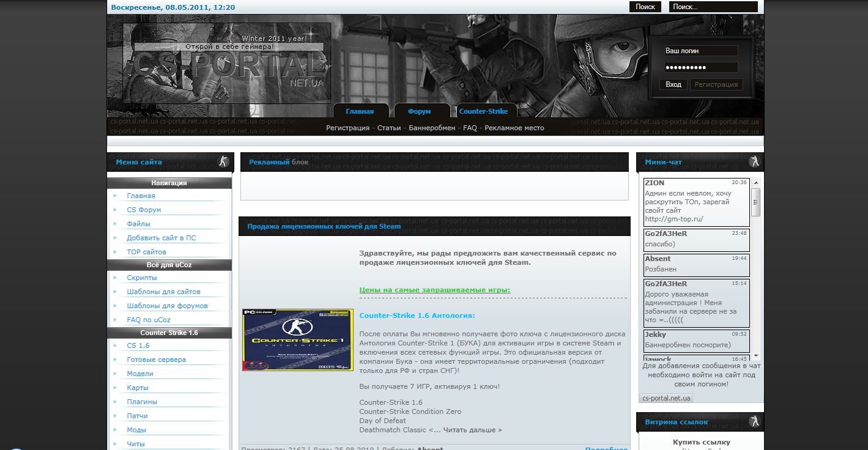Click the soldier icon in Мини-чат header

pyautogui.click(x=754, y=162)
